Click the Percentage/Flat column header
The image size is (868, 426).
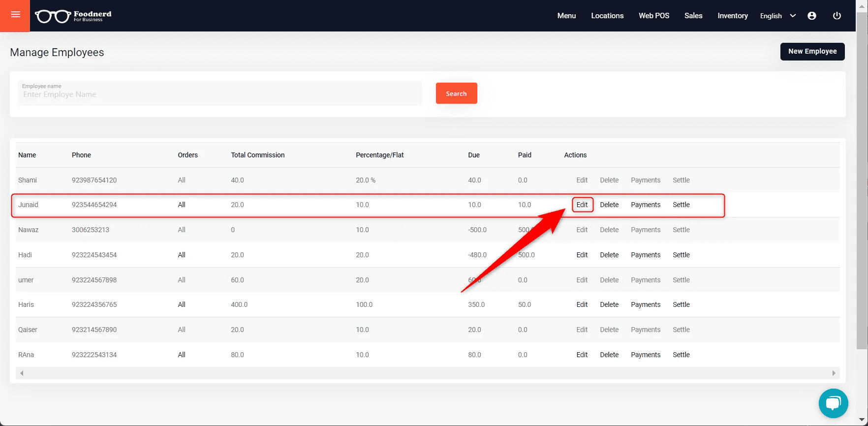(379, 155)
